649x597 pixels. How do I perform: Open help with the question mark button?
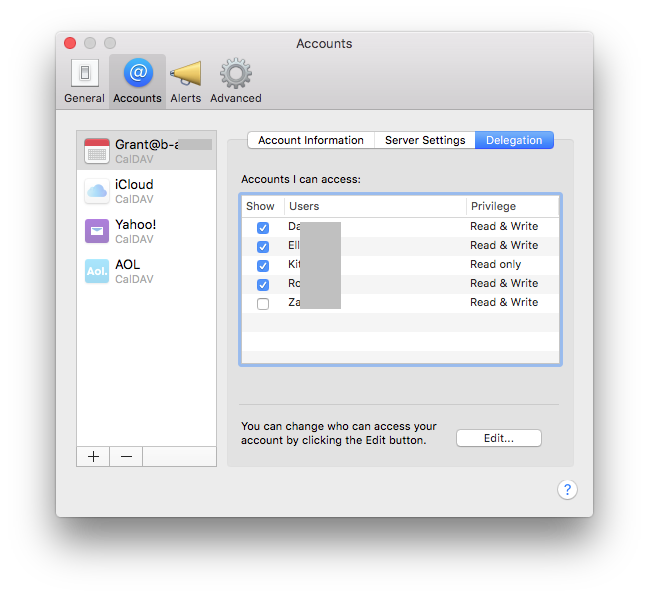567,490
